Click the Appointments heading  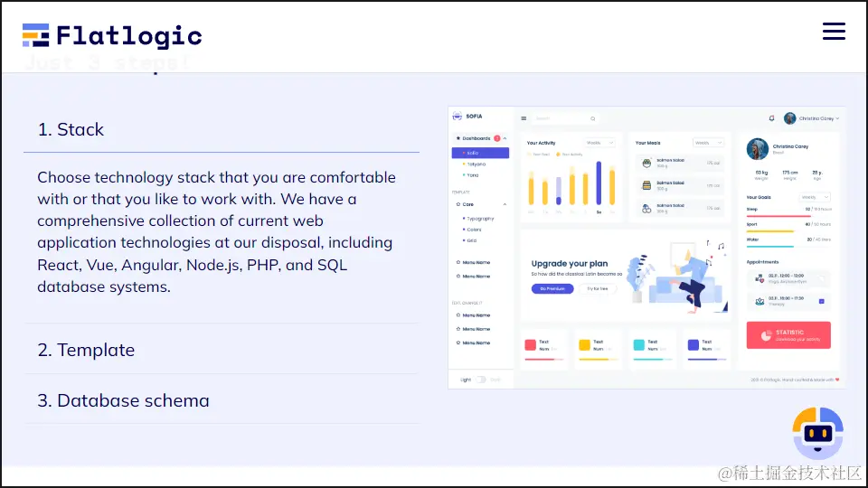pyautogui.click(x=762, y=262)
